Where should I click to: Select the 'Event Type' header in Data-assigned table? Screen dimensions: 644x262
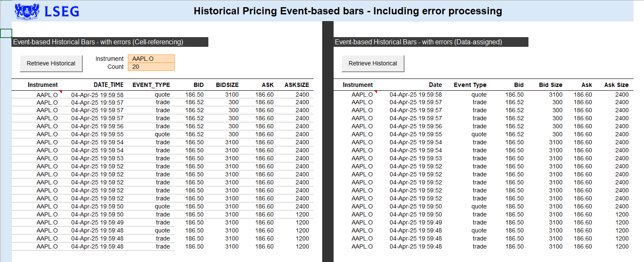[470, 85]
